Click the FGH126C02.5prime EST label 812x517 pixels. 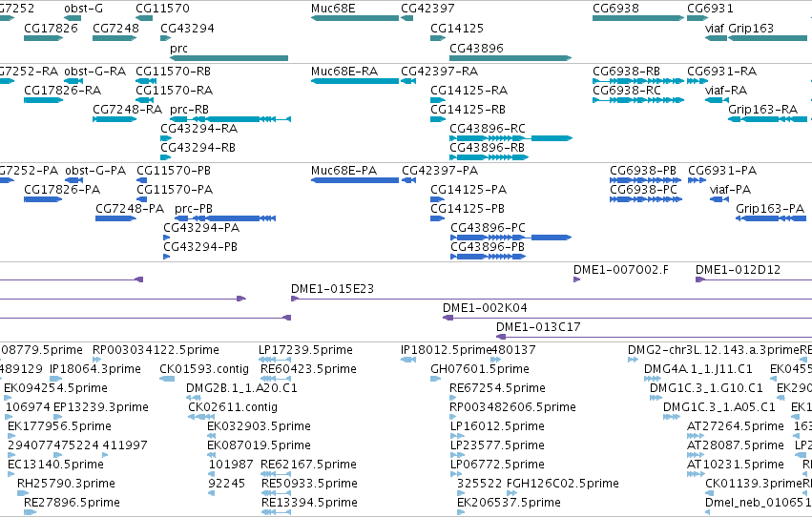562,484
